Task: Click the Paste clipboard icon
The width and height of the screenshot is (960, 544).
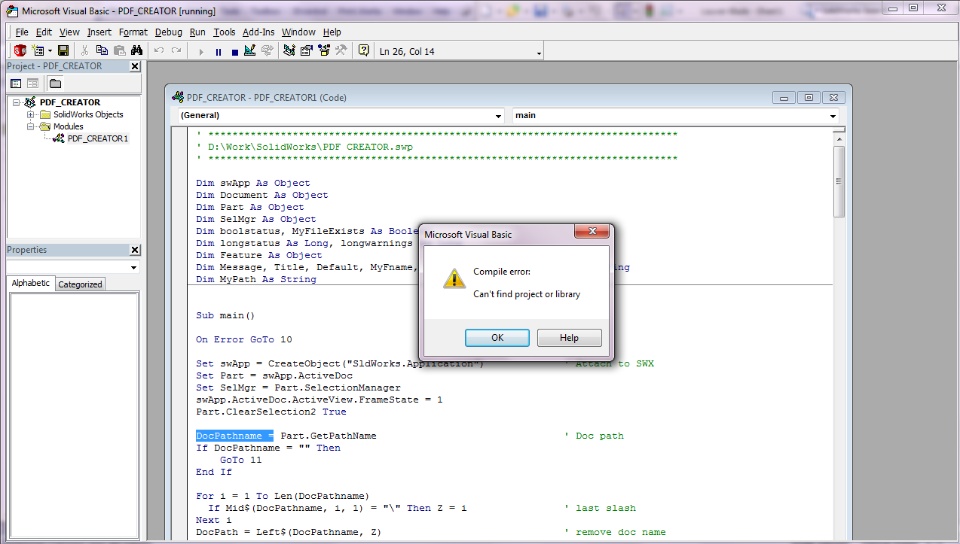Action: pyautogui.click(x=119, y=51)
